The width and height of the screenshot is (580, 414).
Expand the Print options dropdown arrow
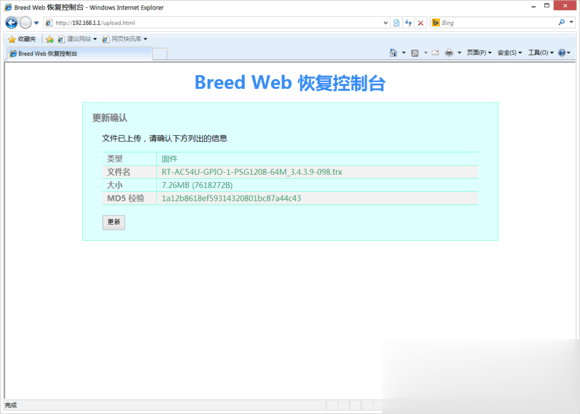(459, 53)
